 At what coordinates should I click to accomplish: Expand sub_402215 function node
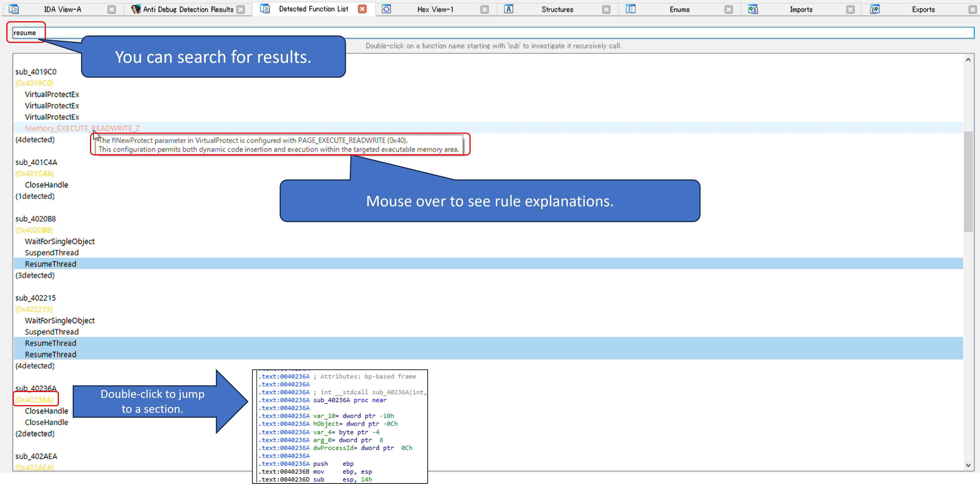(34, 298)
